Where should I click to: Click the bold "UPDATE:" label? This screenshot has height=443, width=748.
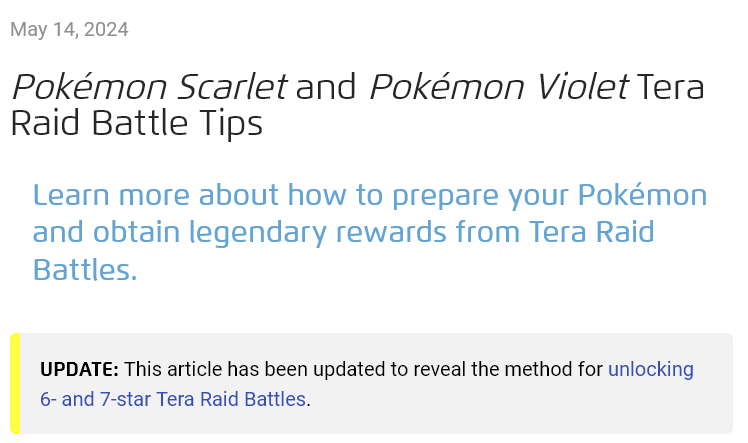coord(79,370)
